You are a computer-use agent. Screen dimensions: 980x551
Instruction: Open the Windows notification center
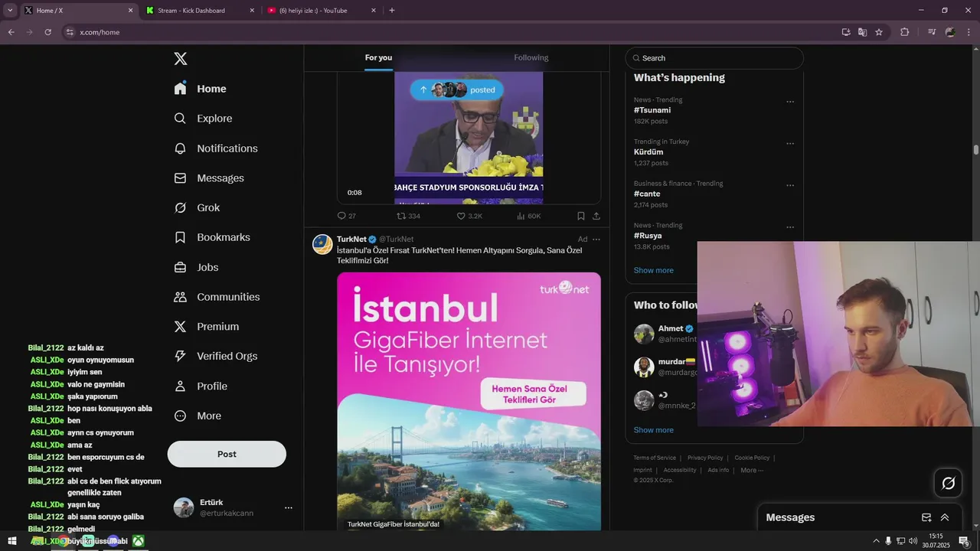pyautogui.click(x=965, y=541)
